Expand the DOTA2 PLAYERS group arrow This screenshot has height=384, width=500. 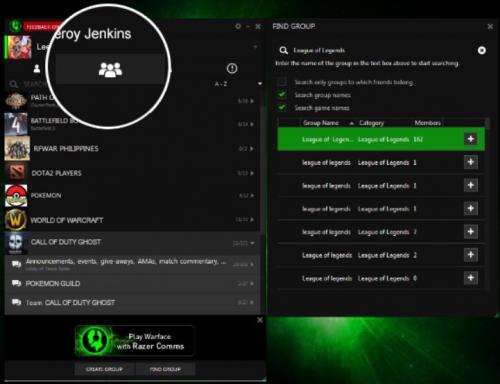[x=252, y=173]
